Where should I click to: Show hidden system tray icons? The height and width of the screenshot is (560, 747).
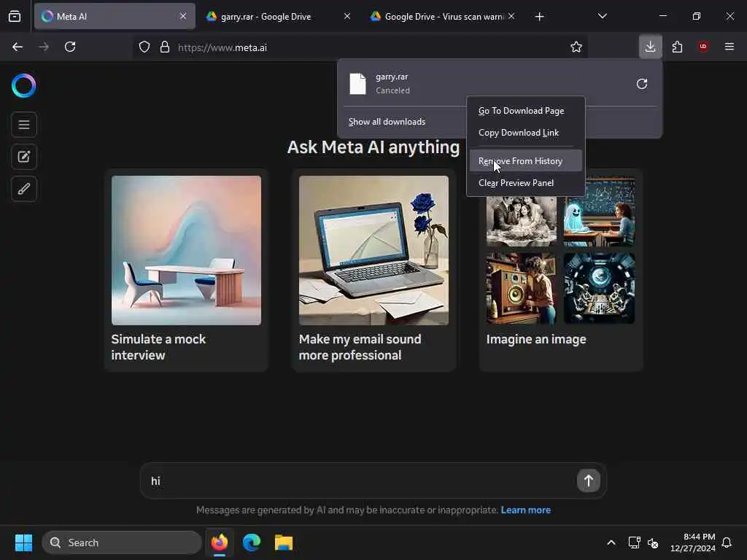point(611,542)
